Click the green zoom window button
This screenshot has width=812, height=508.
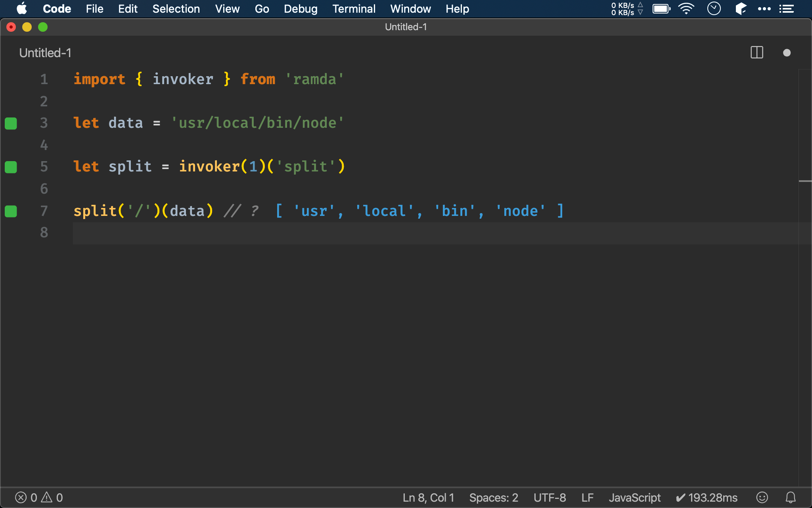pyautogui.click(x=43, y=27)
